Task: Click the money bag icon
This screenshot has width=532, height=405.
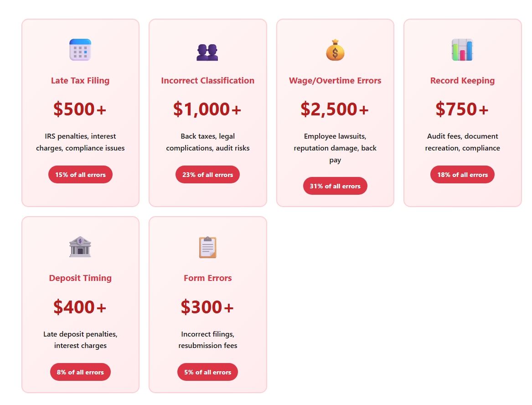Action: coord(335,50)
